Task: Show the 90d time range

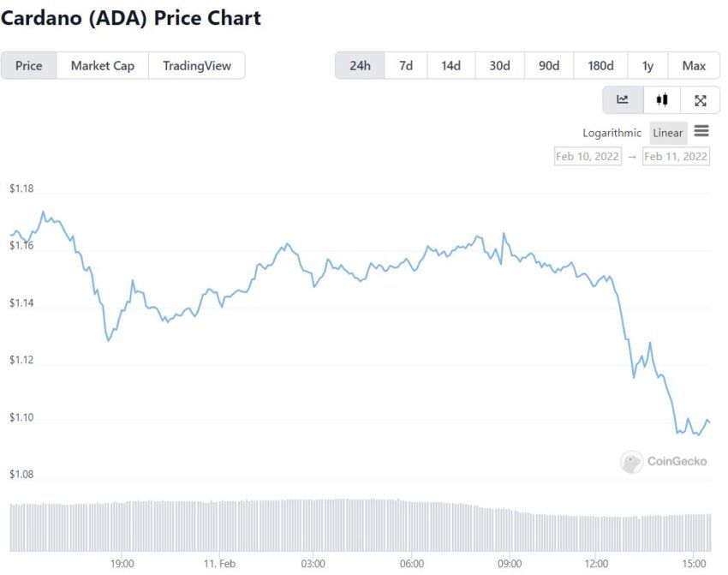Action: [x=549, y=65]
